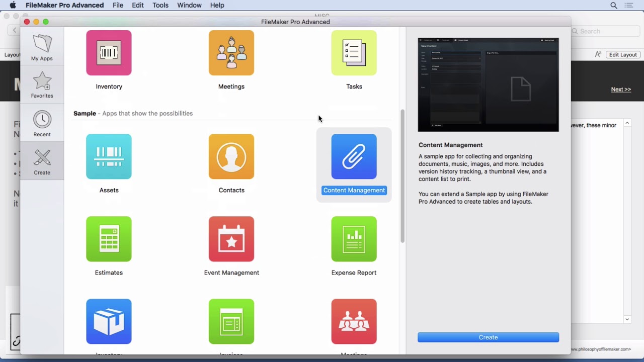Select the Event Management sample app icon
This screenshot has height=362, width=644.
231,239
